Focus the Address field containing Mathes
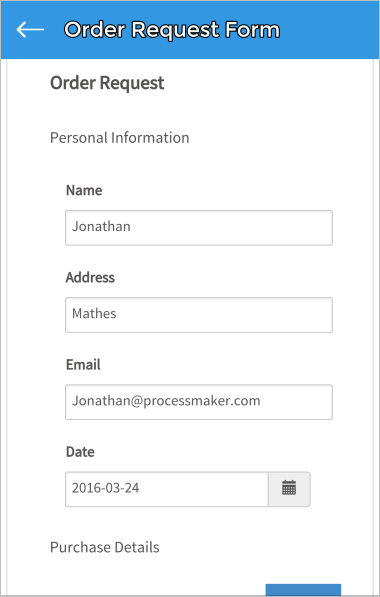The height and width of the screenshot is (597, 380). [x=199, y=315]
